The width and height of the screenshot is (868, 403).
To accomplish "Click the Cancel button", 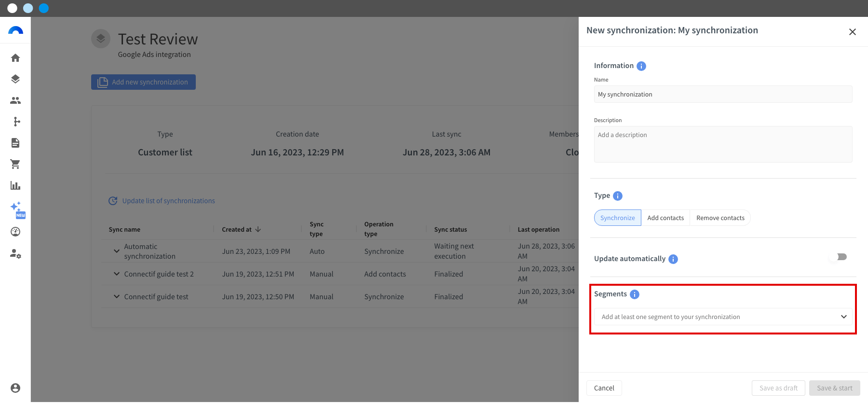I will (x=604, y=388).
